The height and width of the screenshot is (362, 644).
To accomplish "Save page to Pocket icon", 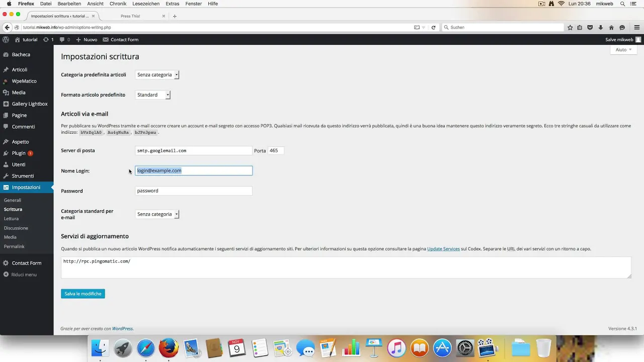I will 590,27.
